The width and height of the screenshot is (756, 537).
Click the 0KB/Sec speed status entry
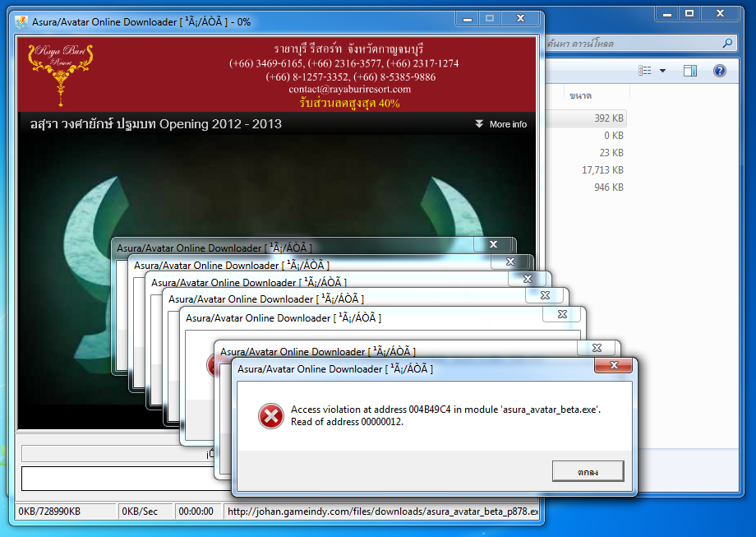(145, 512)
